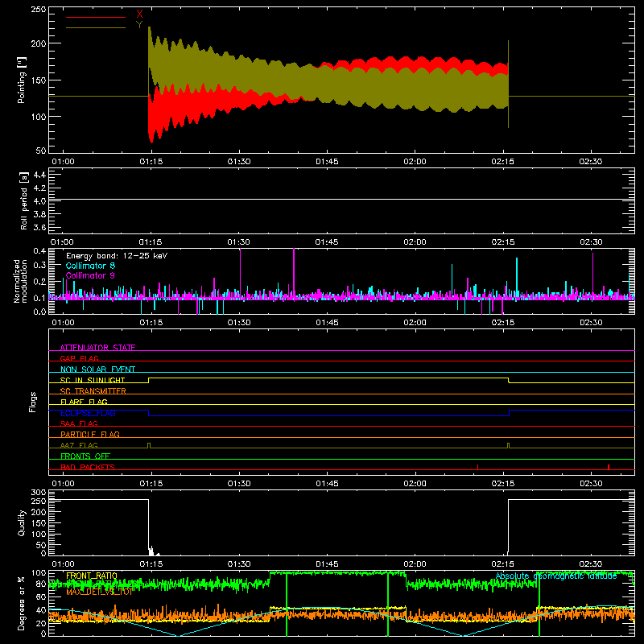Viewport: 644px width, 644px height.
Task: Click the 'Degrees or %' axis title
Action: coord(22,603)
